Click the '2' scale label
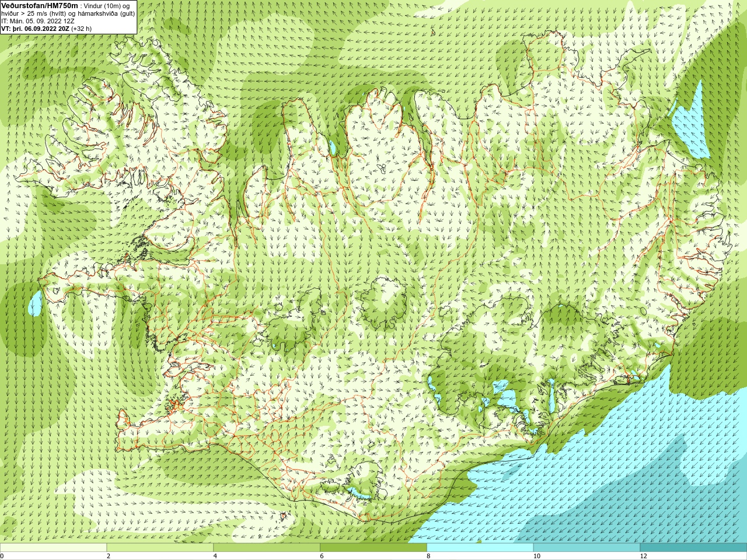The height and width of the screenshot is (560, 747). [x=109, y=556]
